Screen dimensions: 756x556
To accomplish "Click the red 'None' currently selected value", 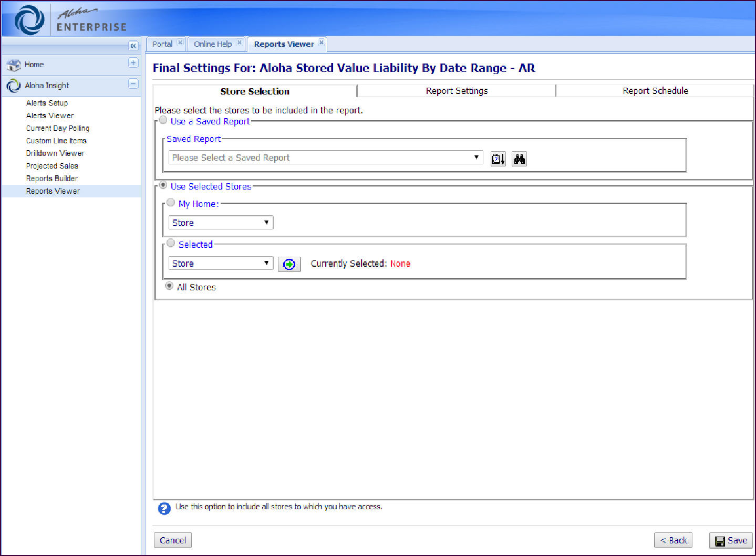I will pyautogui.click(x=400, y=264).
